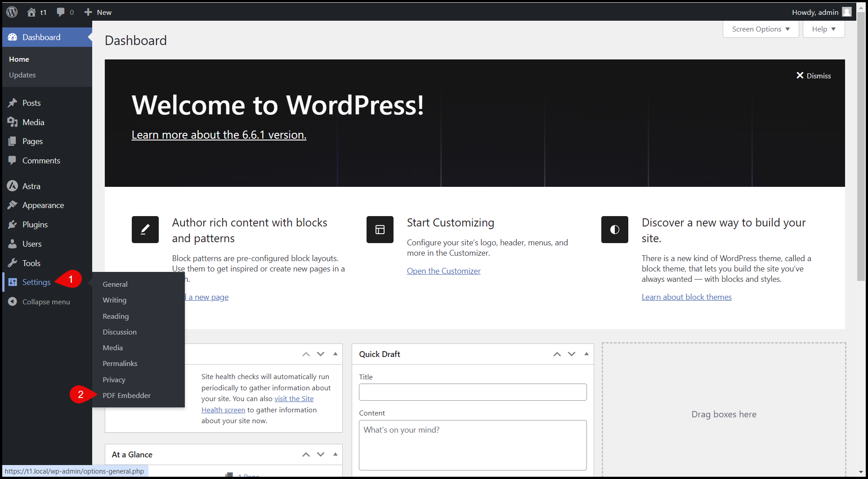Click the WordPress logo in admin bar
Image resolution: width=868 pixels, height=479 pixels.
pos(12,12)
